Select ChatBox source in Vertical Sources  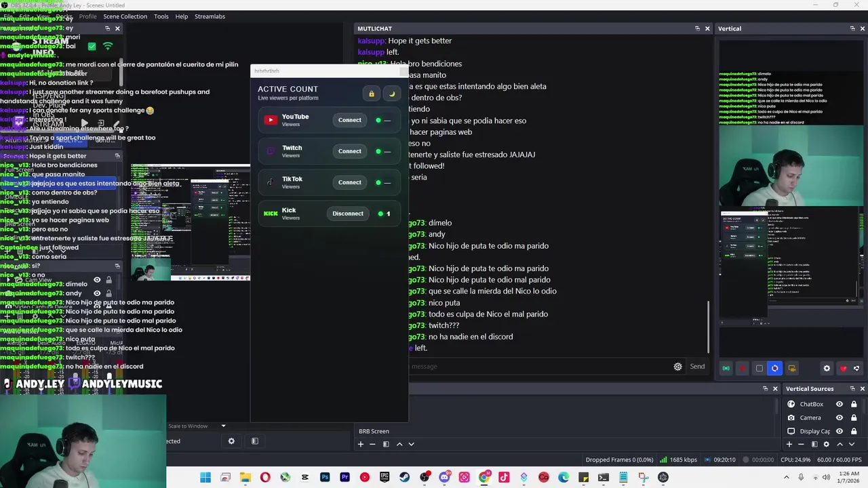pos(811,404)
